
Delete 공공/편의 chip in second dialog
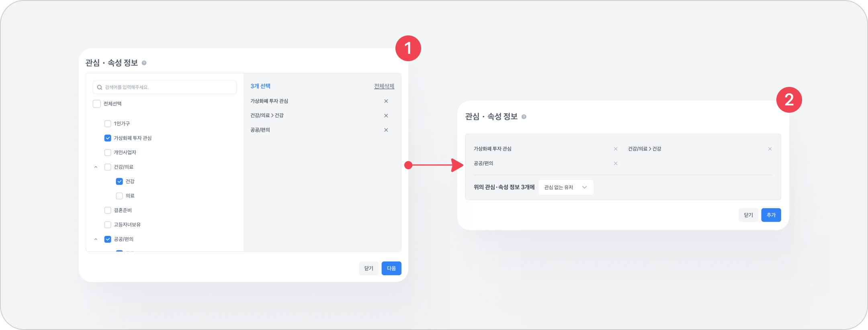615,164
